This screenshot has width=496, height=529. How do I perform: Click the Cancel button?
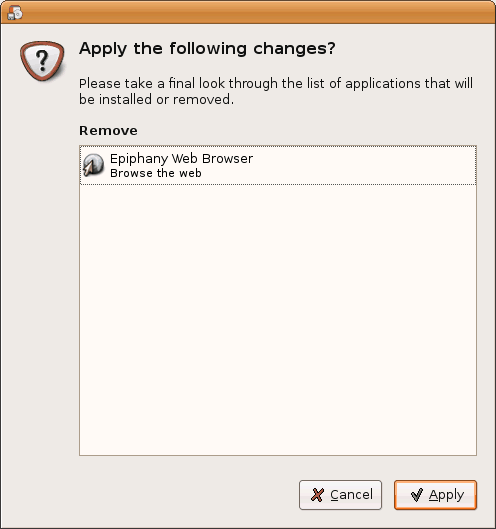340,495
